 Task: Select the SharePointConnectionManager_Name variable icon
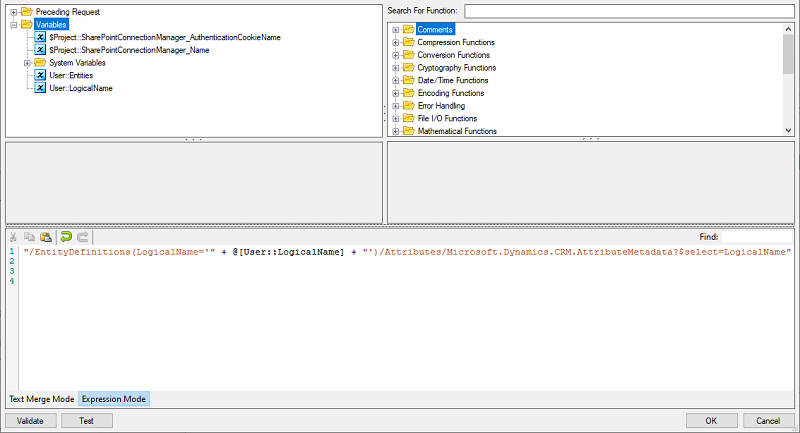click(x=40, y=49)
